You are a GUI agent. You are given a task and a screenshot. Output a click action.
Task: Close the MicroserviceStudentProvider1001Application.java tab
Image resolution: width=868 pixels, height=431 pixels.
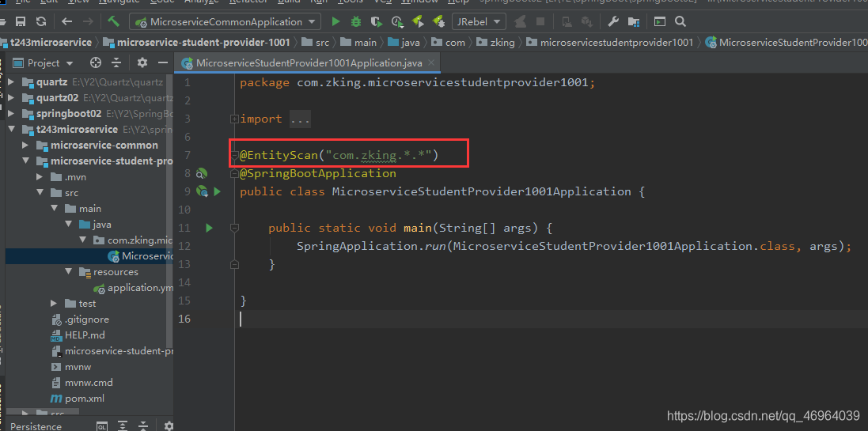tap(432, 63)
